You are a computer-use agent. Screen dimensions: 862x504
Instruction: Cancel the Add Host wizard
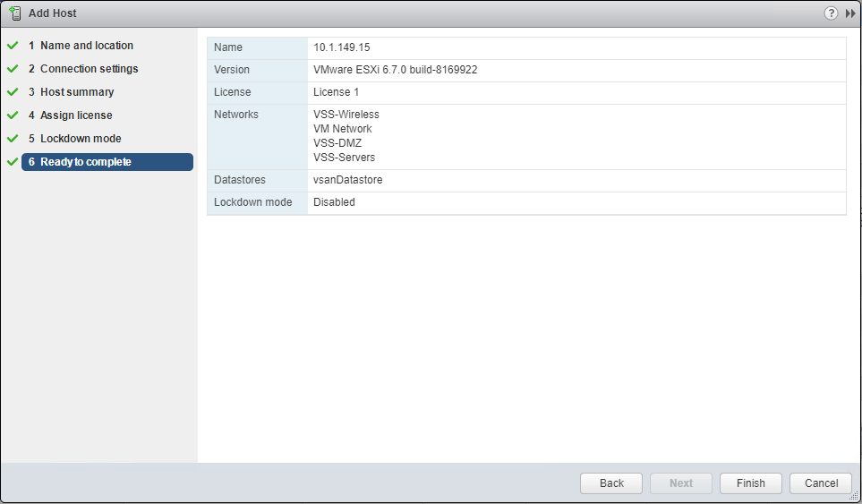pyautogui.click(x=821, y=483)
